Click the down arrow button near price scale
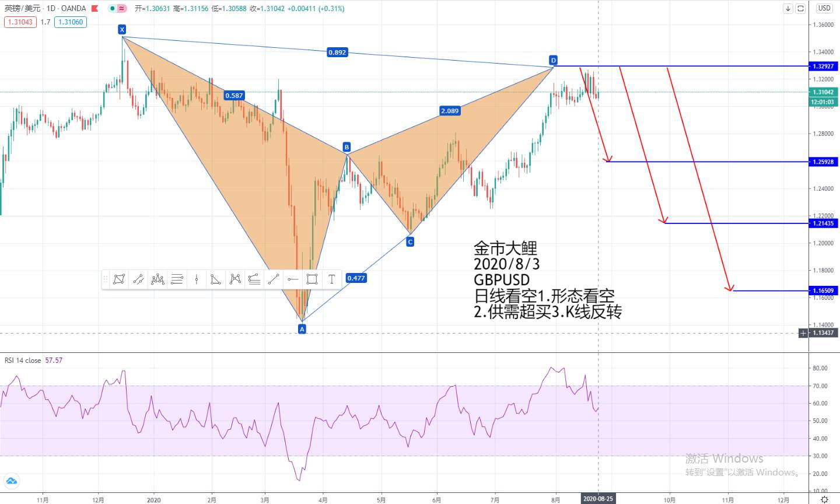 point(788,8)
